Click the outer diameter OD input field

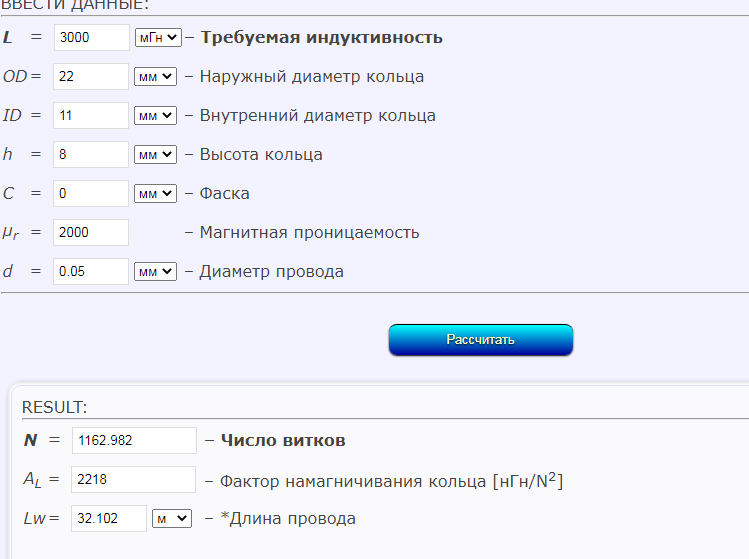pyautogui.click(x=91, y=77)
